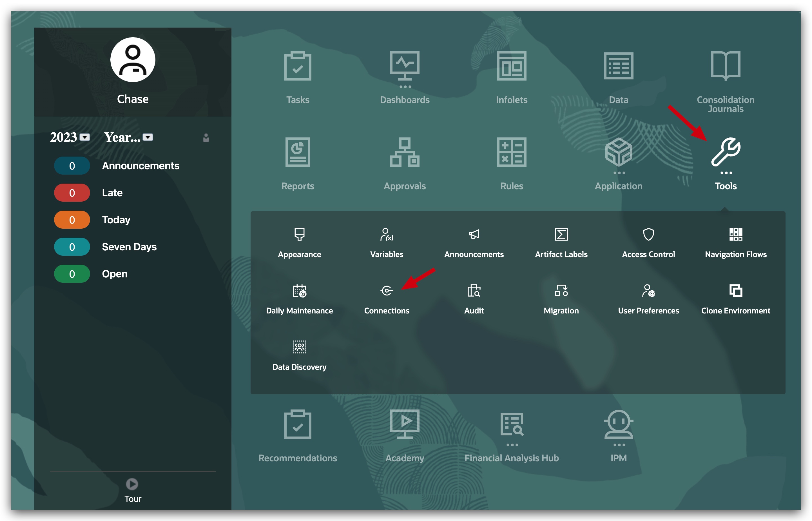Open Data Discovery icon
The image size is (812, 521).
tap(299, 347)
